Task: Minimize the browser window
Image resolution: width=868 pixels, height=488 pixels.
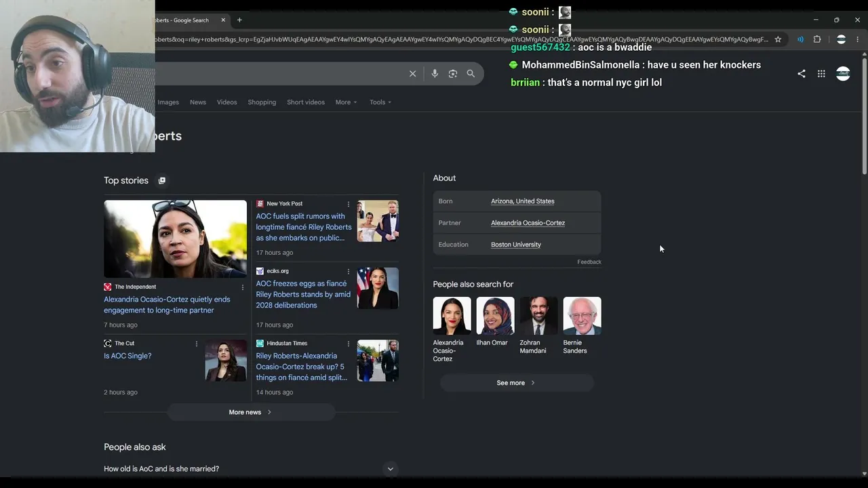Action: pos(816,20)
